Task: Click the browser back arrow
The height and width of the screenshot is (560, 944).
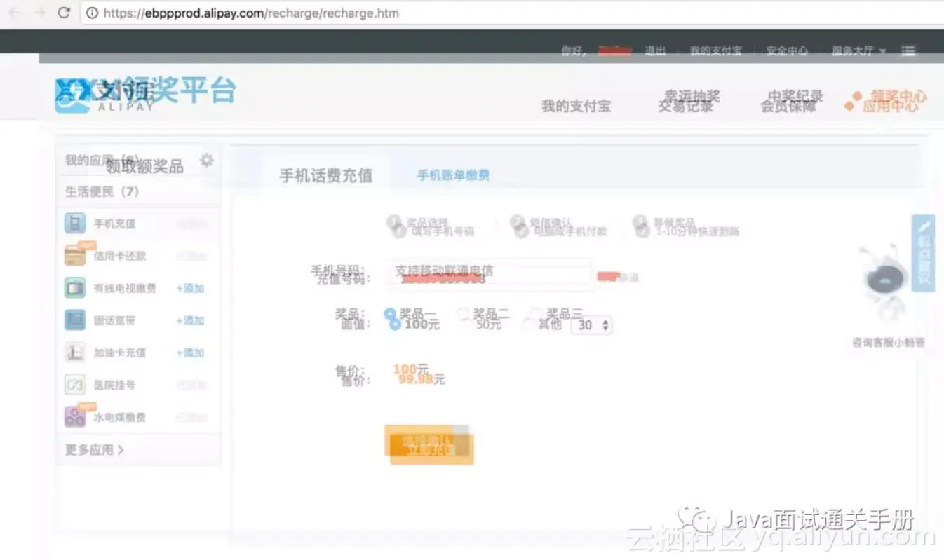Action: (x=14, y=13)
